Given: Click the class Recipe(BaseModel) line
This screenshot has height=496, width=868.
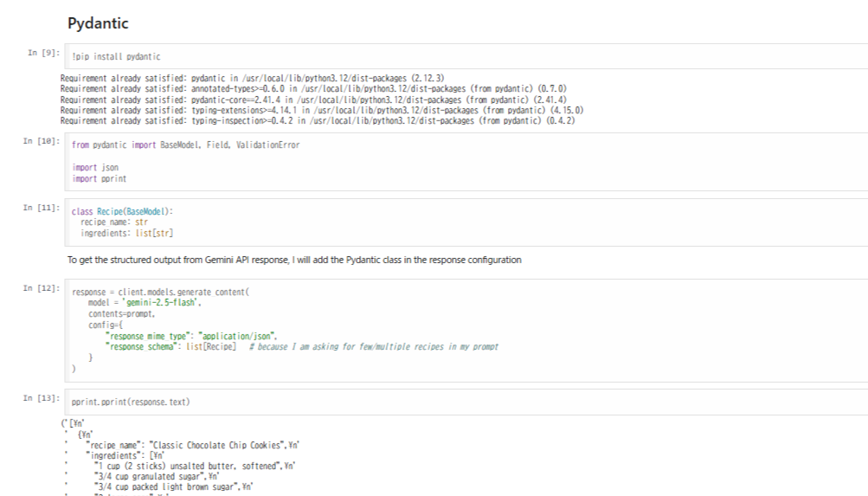Looking at the screenshot, I should point(122,211).
